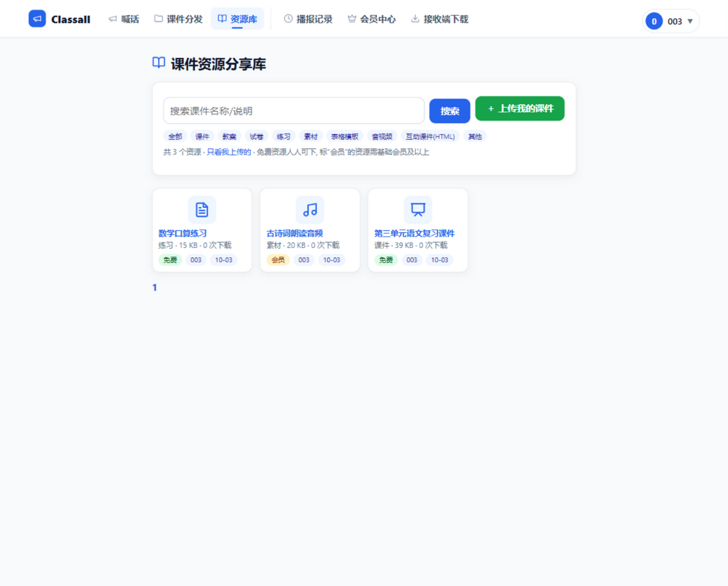Open the 播报记录 tab
The width and height of the screenshot is (728, 586).
pos(308,19)
